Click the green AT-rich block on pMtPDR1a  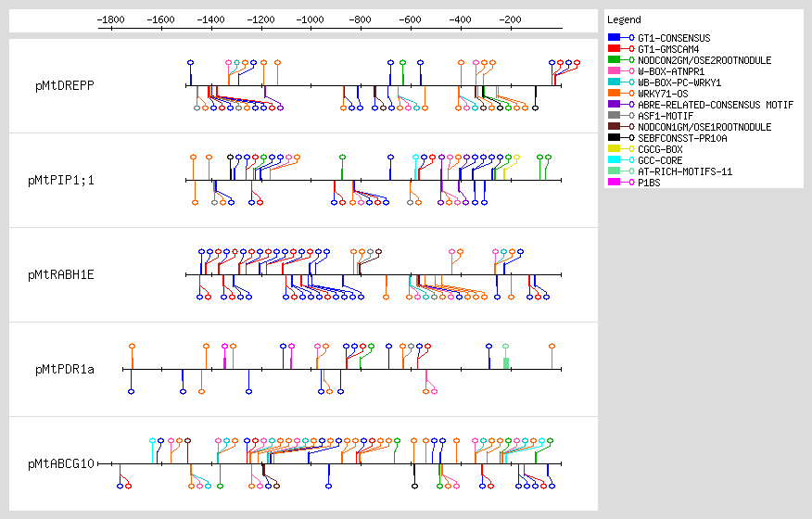(x=506, y=362)
